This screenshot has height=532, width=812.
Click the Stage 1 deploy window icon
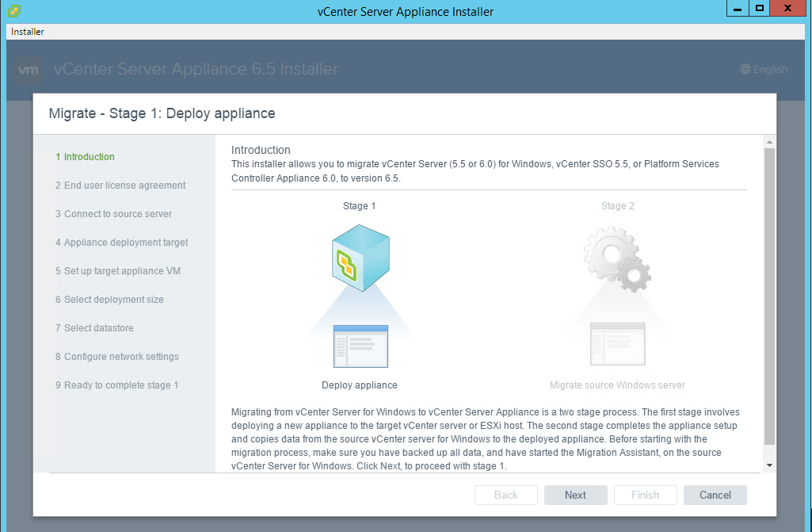point(361,346)
